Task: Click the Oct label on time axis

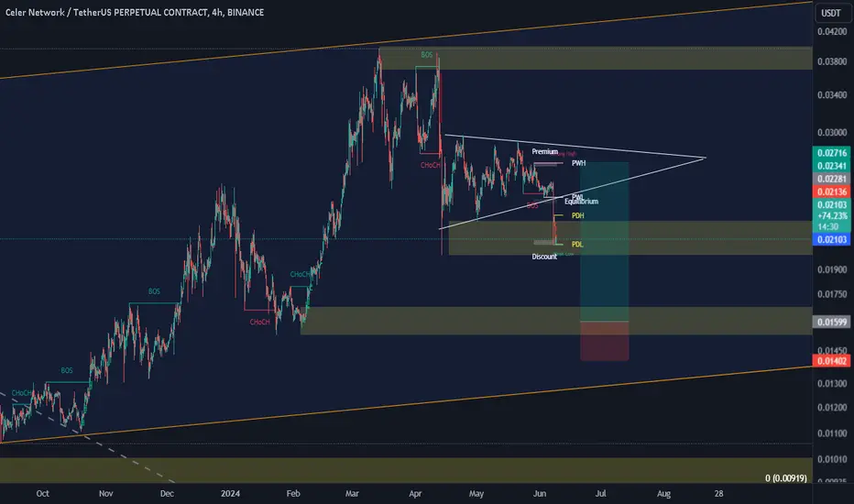Action: pyautogui.click(x=42, y=494)
